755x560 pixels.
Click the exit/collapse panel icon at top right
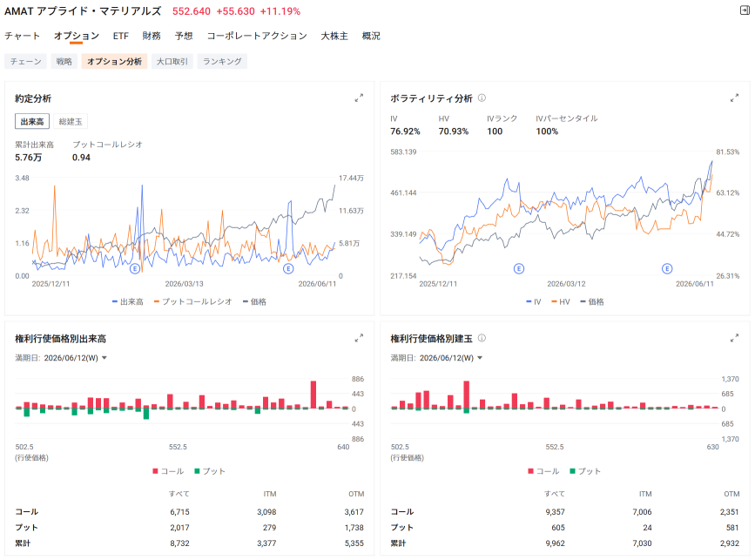745,10
